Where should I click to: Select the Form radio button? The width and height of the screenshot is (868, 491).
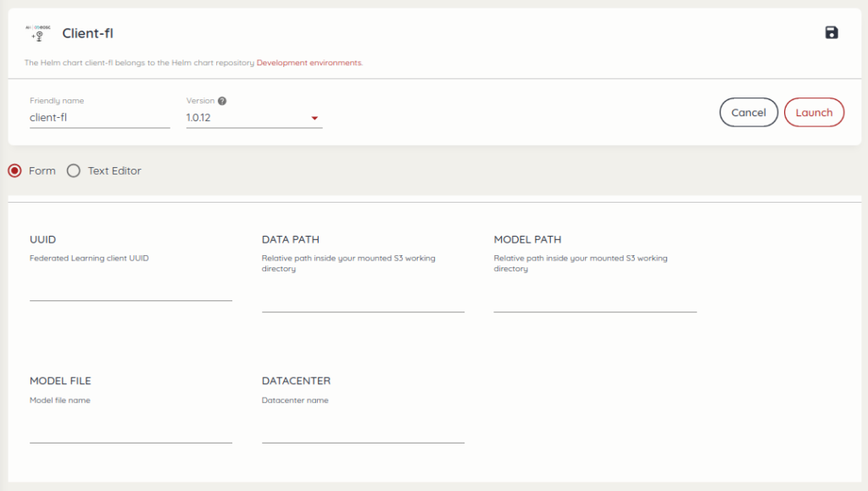pos(14,170)
